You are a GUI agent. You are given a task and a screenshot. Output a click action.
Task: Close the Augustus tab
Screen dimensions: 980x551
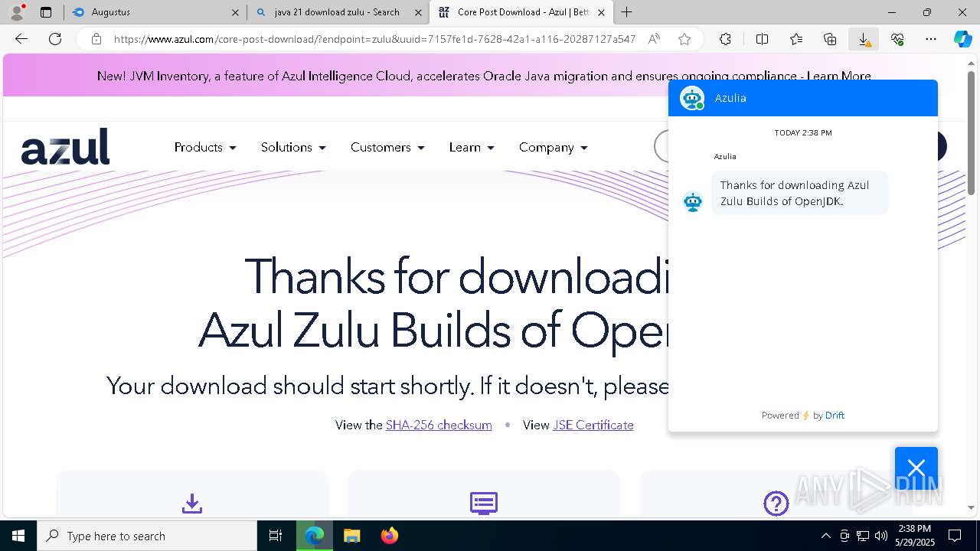click(235, 12)
